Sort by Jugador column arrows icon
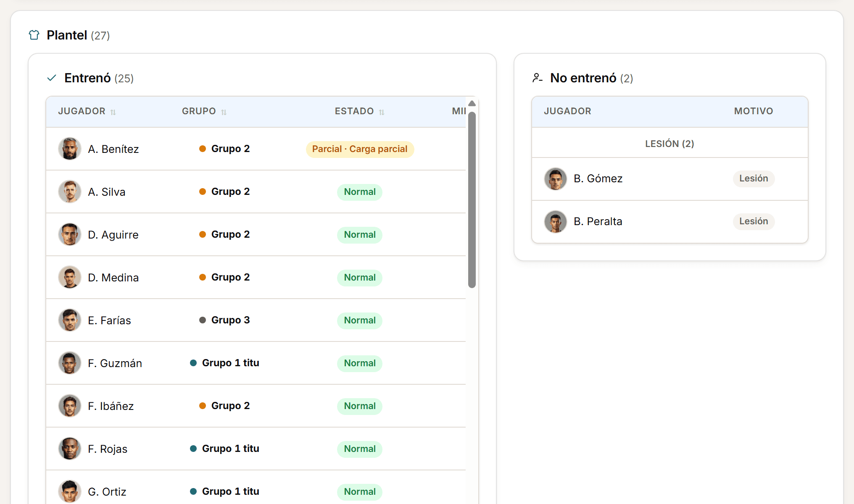This screenshot has height=504, width=854. click(113, 112)
